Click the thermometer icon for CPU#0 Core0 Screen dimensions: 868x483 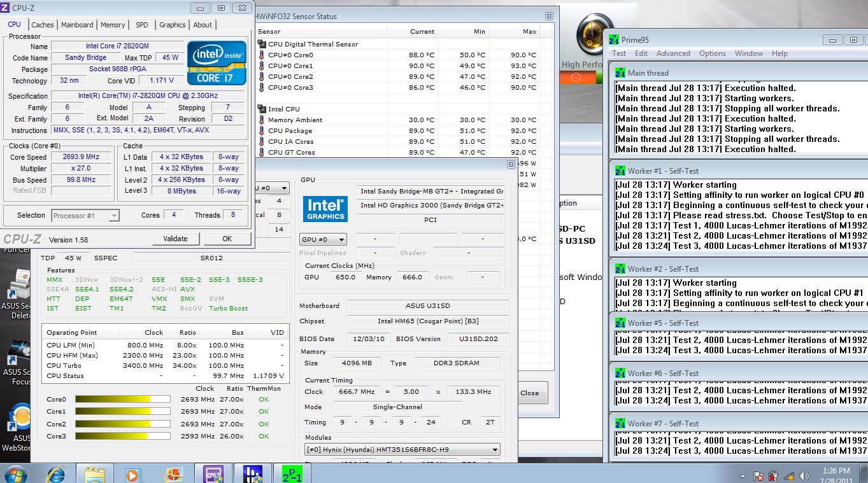coord(262,55)
